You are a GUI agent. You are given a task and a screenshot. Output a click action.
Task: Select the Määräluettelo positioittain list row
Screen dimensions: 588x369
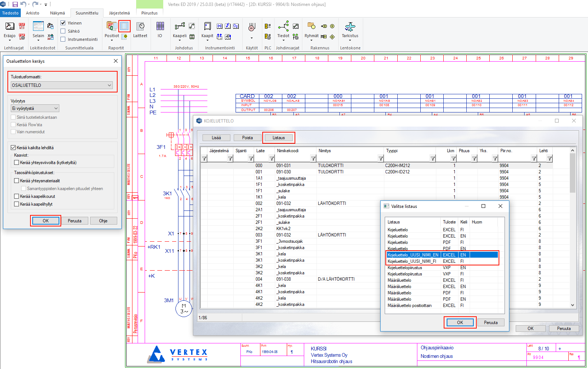click(x=410, y=306)
